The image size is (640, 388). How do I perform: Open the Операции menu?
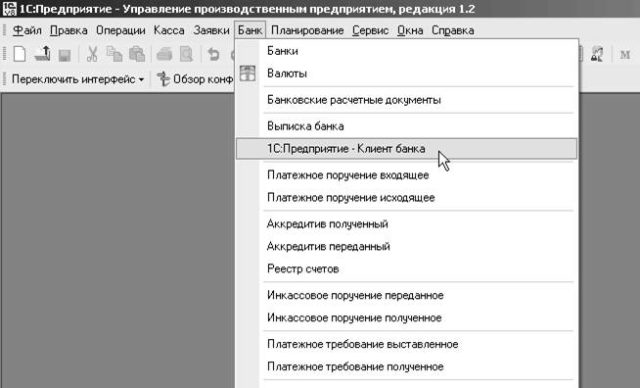click(120, 31)
